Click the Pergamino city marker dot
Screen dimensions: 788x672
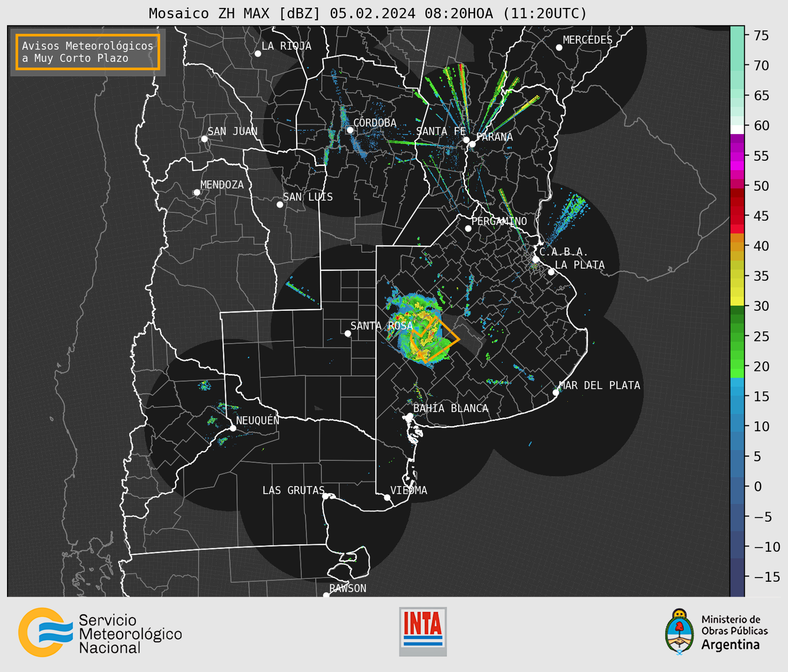[x=468, y=229]
